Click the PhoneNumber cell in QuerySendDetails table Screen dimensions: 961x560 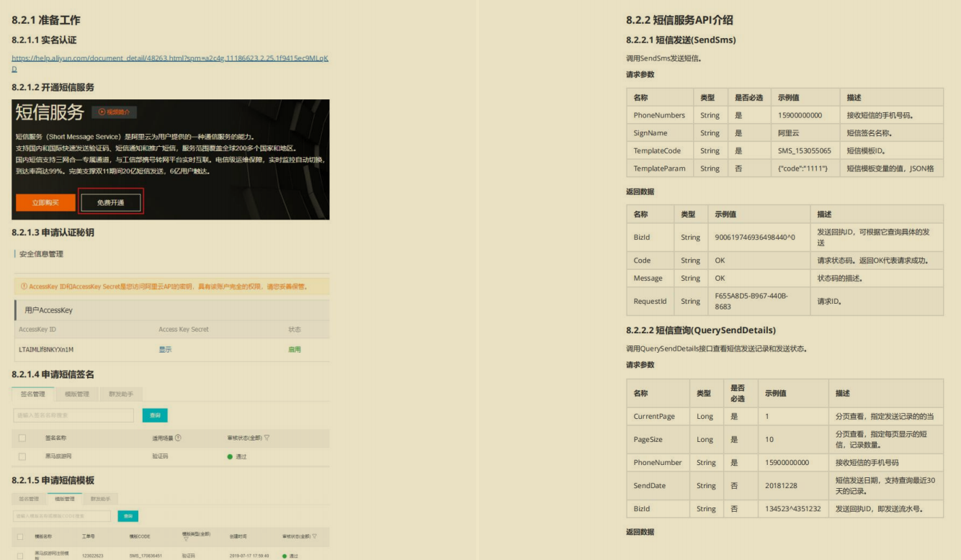click(658, 462)
